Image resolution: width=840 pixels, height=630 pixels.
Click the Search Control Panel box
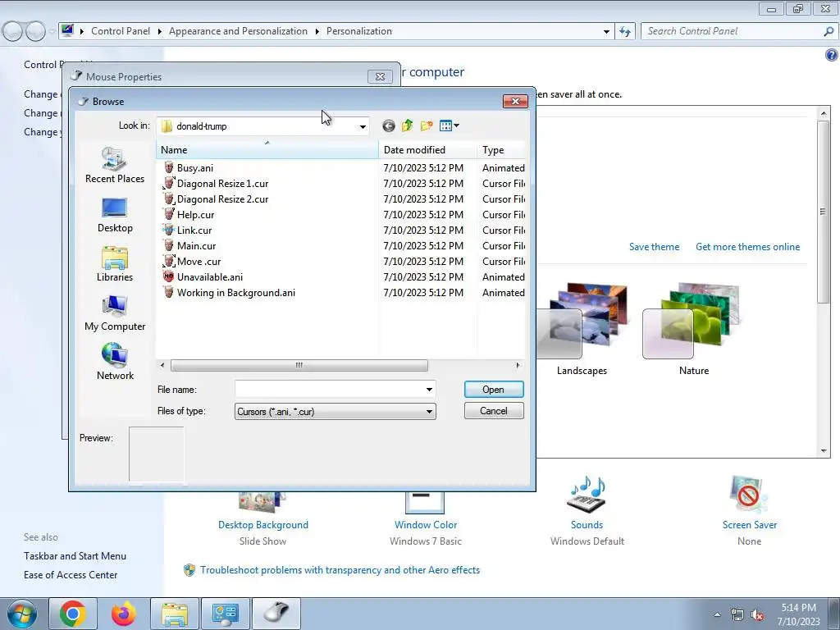coord(732,31)
